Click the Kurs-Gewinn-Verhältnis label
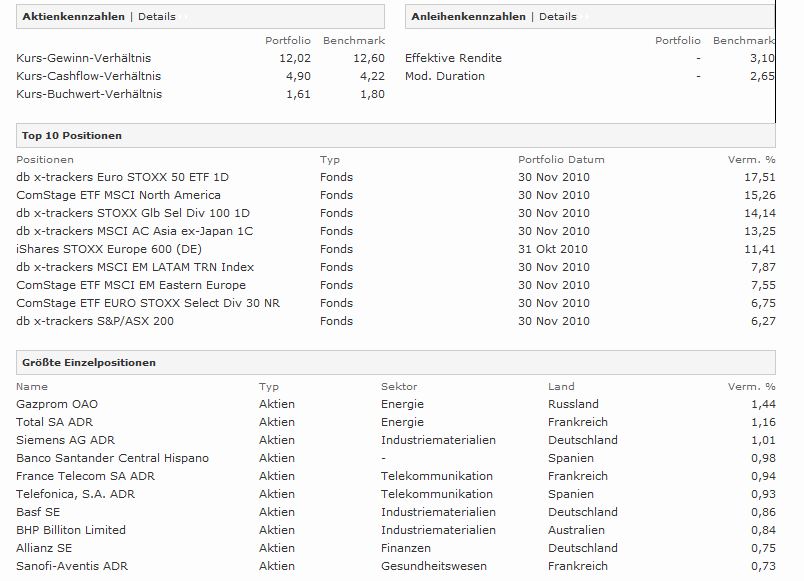This screenshot has width=804, height=581. (84, 58)
